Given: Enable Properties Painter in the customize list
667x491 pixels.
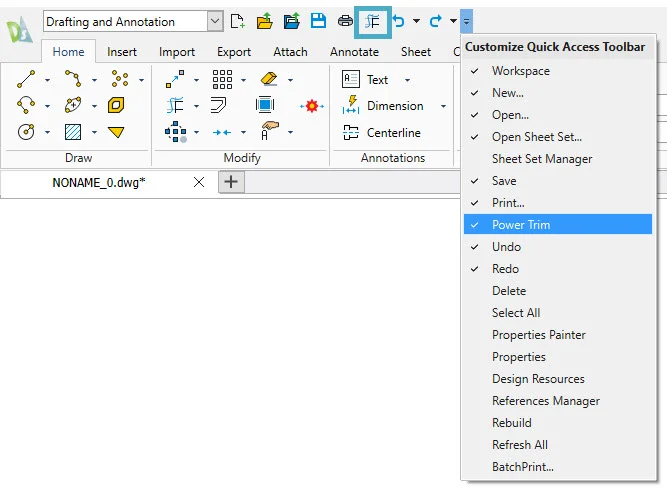Looking at the screenshot, I should click(538, 335).
